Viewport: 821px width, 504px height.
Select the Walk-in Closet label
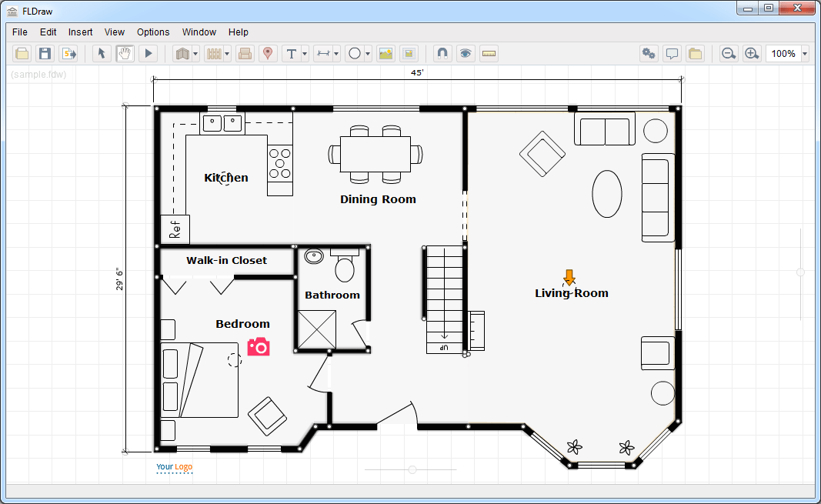227,261
